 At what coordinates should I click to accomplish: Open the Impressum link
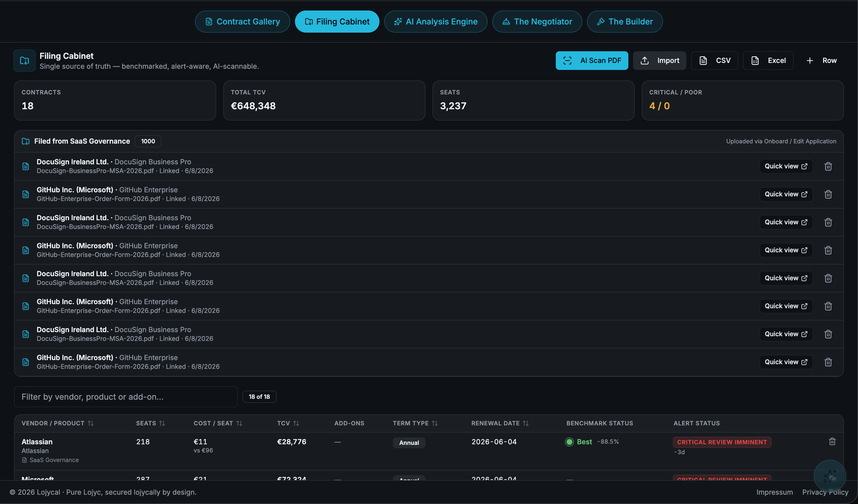pyautogui.click(x=775, y=492)
